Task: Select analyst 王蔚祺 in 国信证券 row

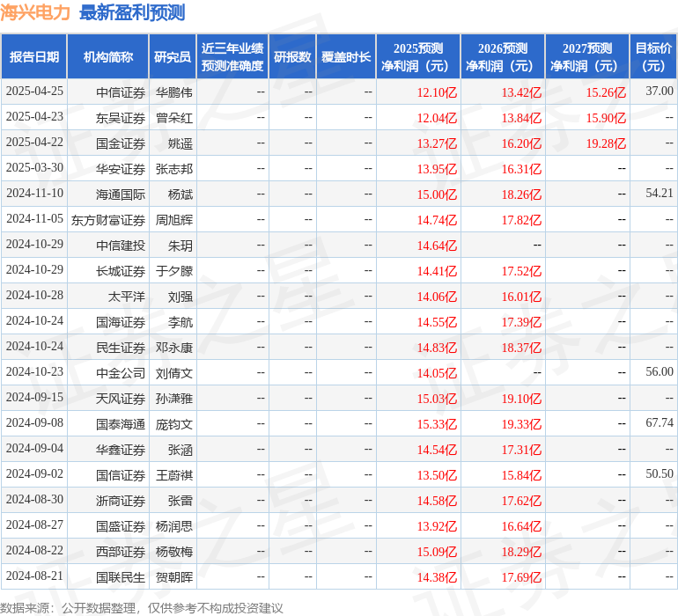Action: coord(174,475)
